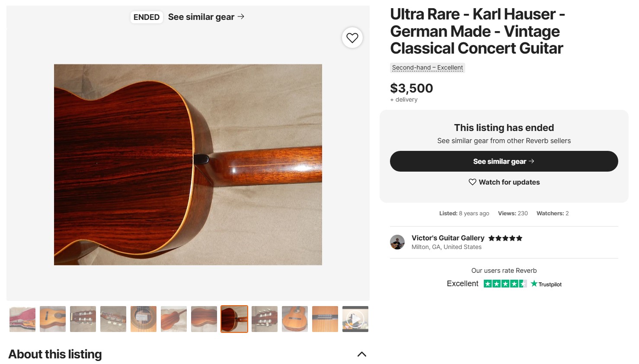Image resolution: width=639 pixels, height=364 pixels.
Task: Click See similar gear link at top
Action: (206, 17)
